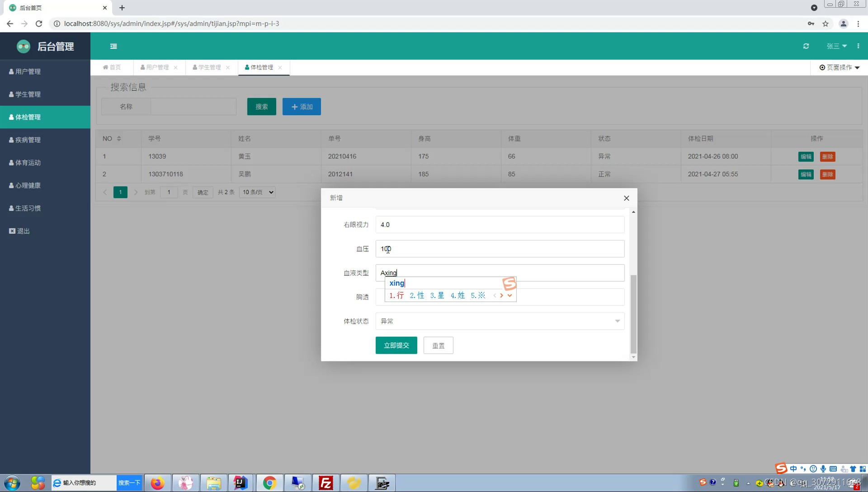Switch to the 用户管理 tab
Screen dimensions: 868x492
click(x=155, y=67)
